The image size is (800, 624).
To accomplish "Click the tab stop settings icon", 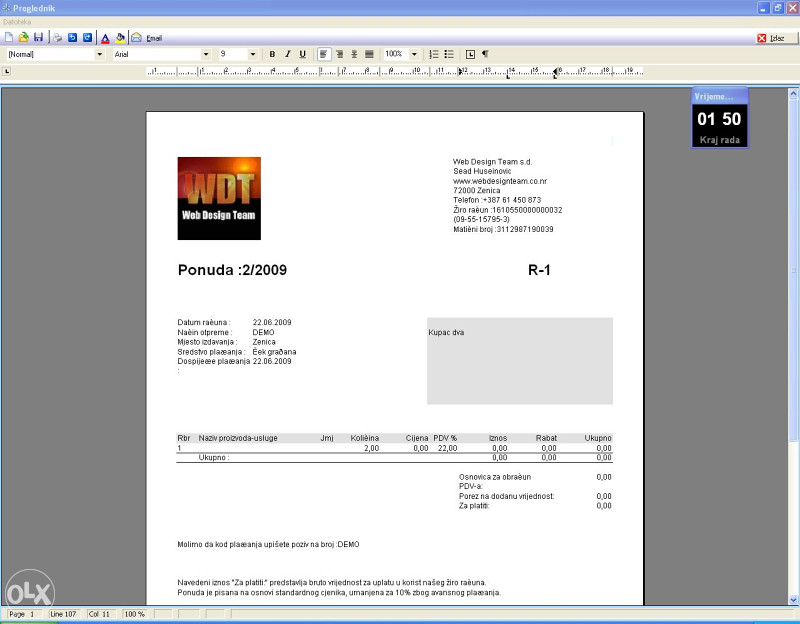I will tap(470, 54).
